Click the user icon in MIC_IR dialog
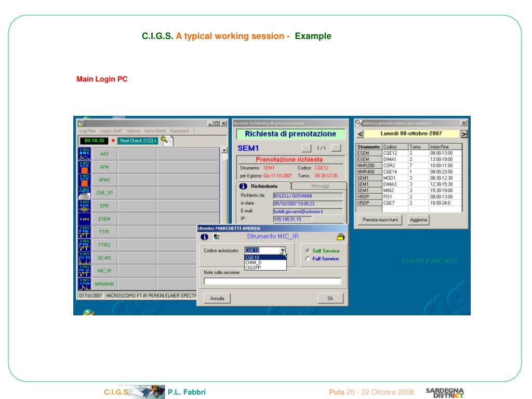 pos(217,237)
